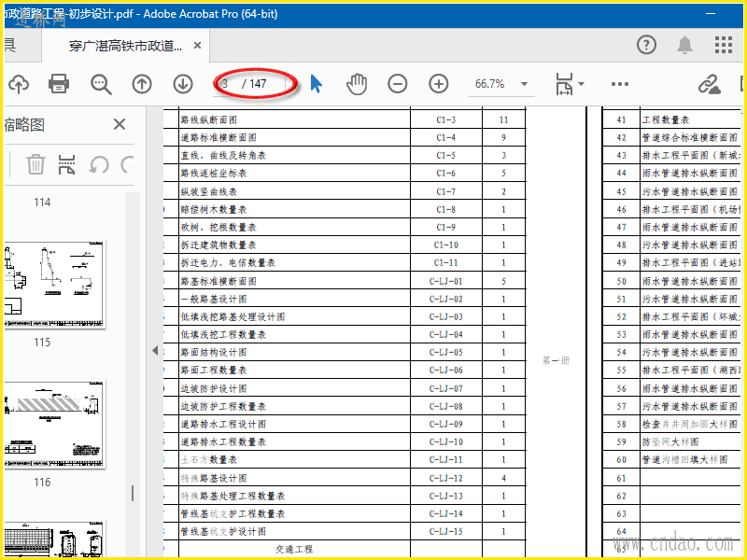
Task: Go to previous page arrow
Action: (x=142, y=84)
